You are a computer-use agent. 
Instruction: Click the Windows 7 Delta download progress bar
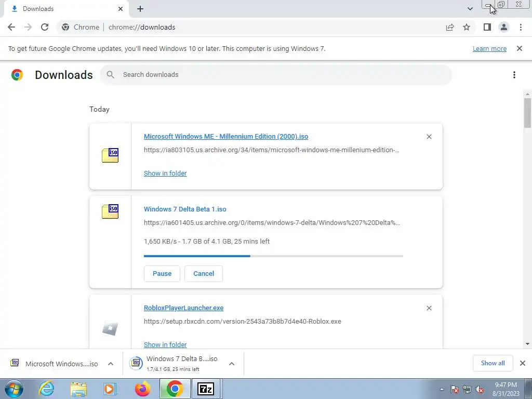pyautogui.click(x=273, y=256)
